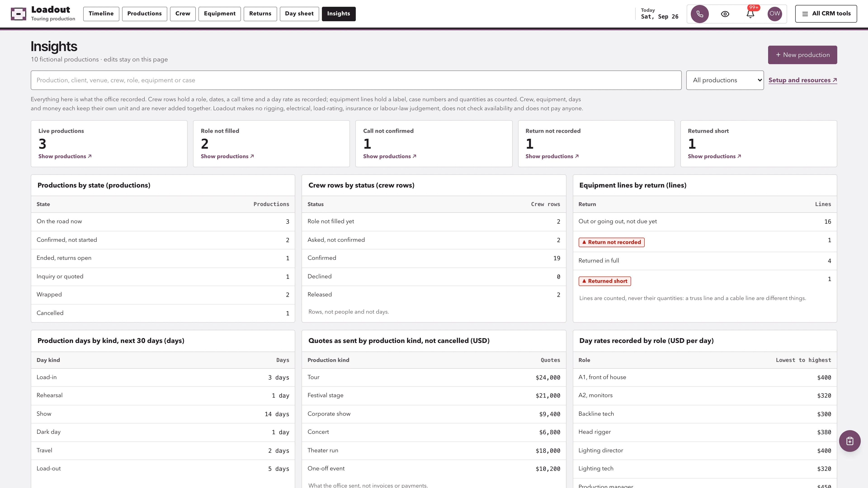The width and height of the screenshot is (868, 488).
Task: Open the notifications bell
Action: pyautogui.click(x=750, y=14)
